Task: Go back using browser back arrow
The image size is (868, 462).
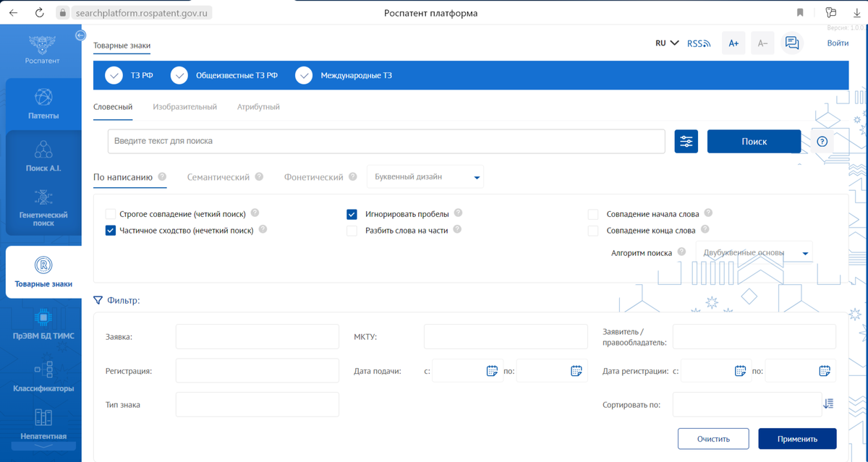Action: [x=13, y=13]
